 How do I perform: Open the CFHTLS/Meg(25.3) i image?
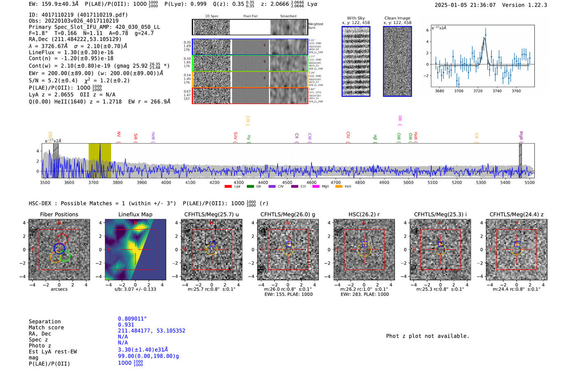tap(440, 250)
